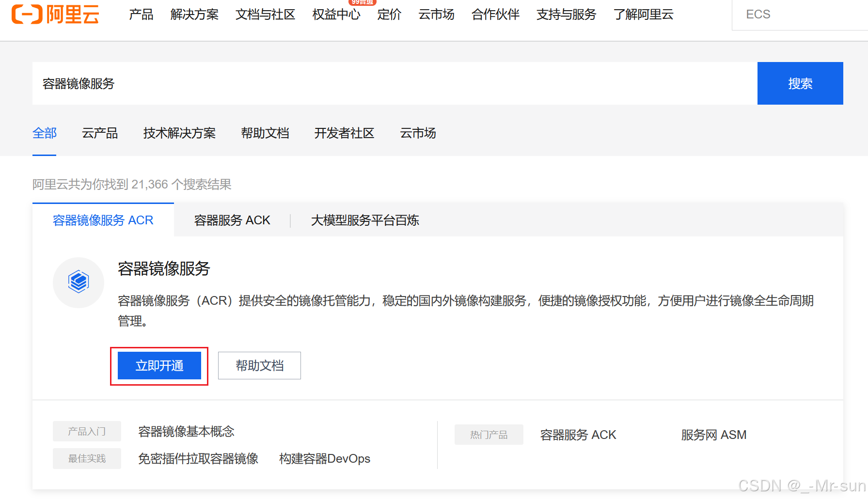
Task: Switch to the 技术解决方案 filter tab
Action: (x=179, y=133)
